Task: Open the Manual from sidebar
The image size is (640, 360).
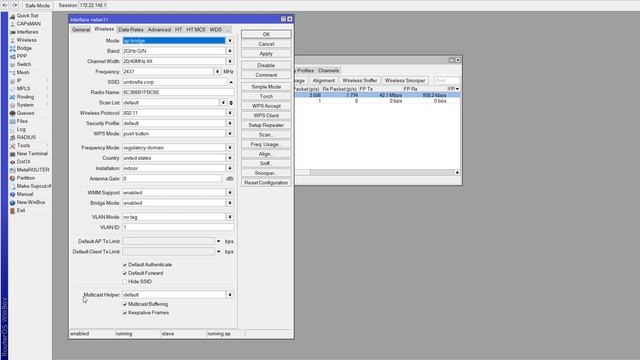Action: pyautogui.click(x=24, y=194)
